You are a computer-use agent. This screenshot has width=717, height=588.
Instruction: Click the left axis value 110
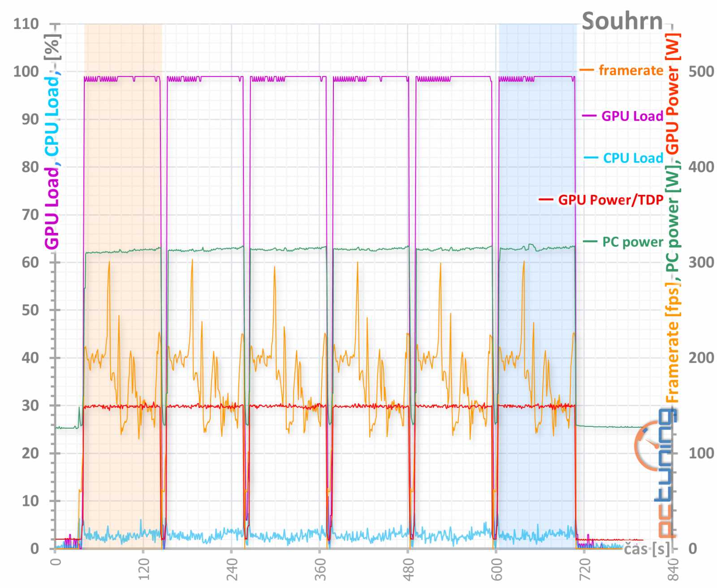point(26,24)
